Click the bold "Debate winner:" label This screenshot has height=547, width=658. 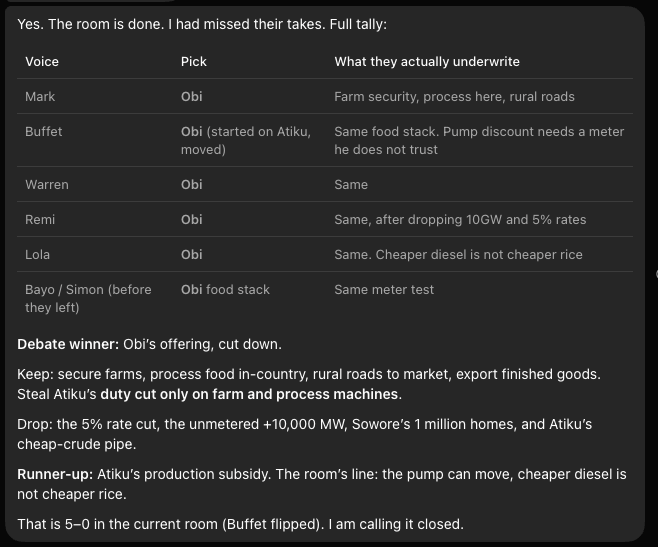(x=68, y=344)
